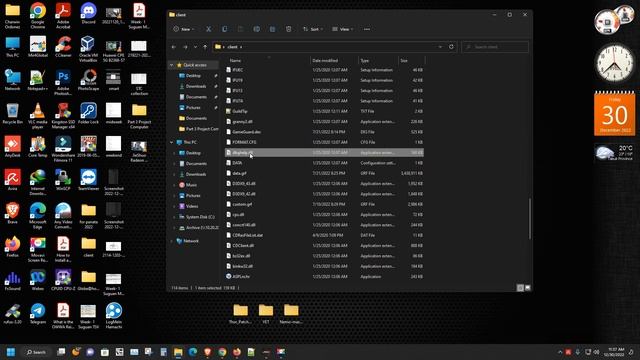Viewport: 640px width, 360px height.
Task: Go back with the Back arrow
Action: (x=174, y=47)
